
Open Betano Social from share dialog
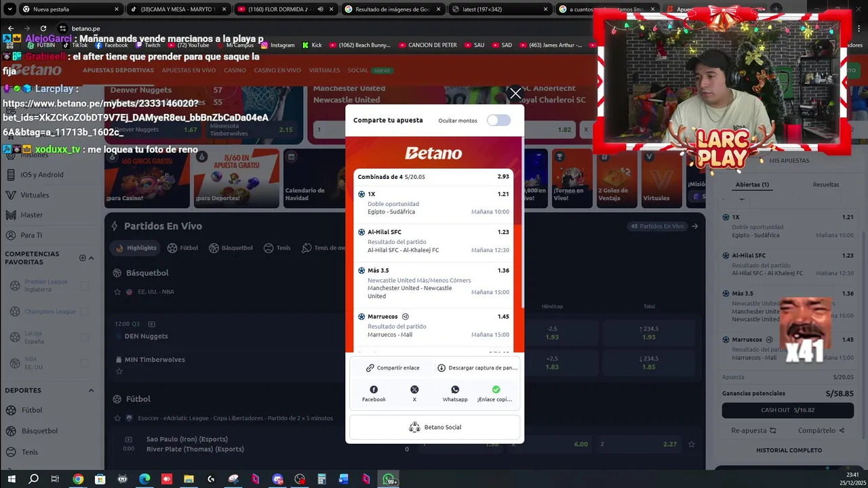[x=435, y=427]
